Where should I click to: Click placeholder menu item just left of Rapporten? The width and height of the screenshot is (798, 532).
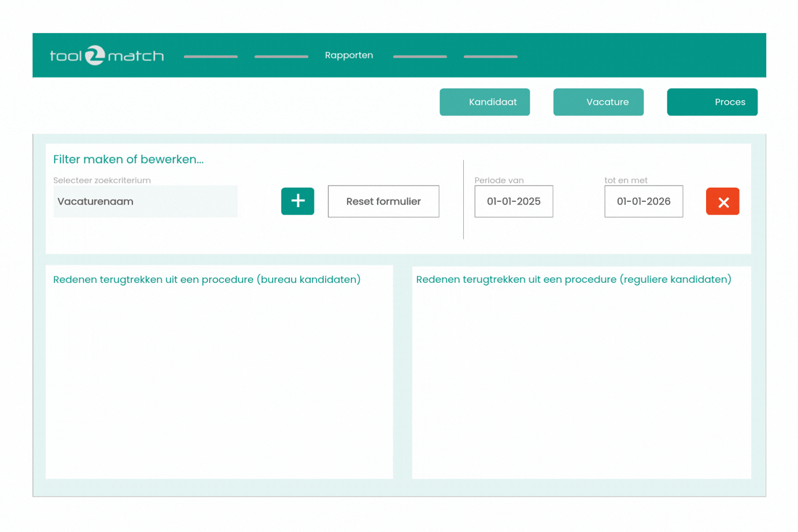click(281, 57)
